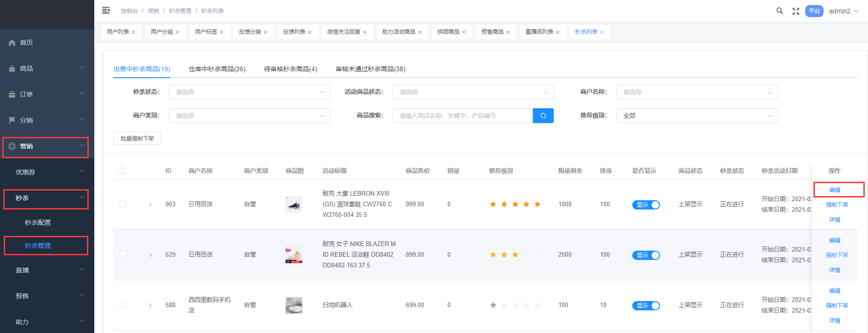Open the 推荐级别 dropdown showing 全部

click(x=697, y=116)
